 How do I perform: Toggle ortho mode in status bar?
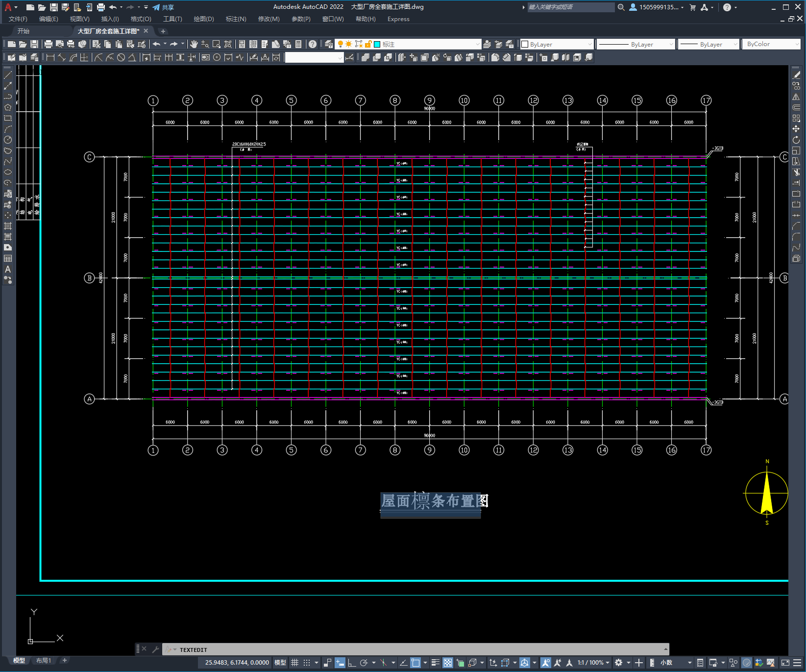[352, 663]
